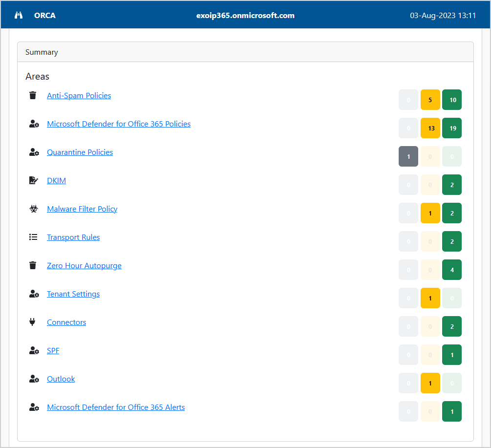Click the trash icon beside Anti-Spam Policies
This screenshot has width=491, height=448.
[x=33, y=96]
